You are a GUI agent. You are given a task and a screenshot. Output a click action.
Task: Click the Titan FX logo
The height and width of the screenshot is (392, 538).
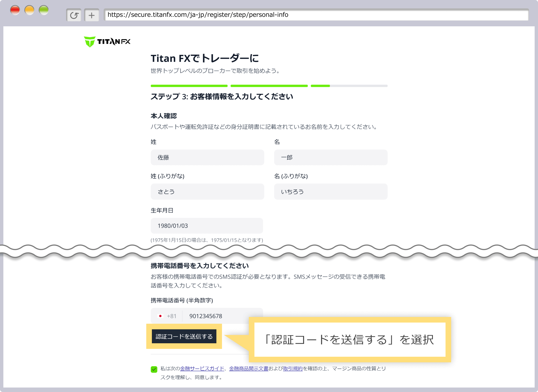(x=107, y=41)
